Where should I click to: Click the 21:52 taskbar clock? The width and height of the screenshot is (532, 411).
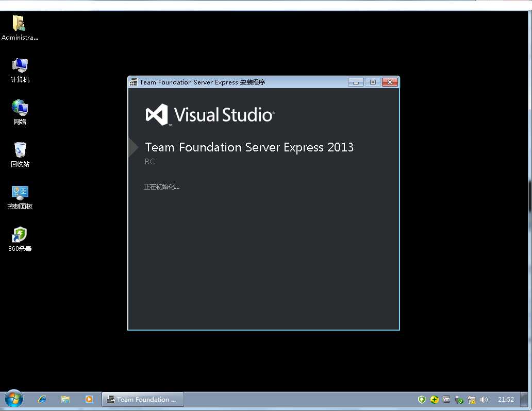(x=506, y=400)
